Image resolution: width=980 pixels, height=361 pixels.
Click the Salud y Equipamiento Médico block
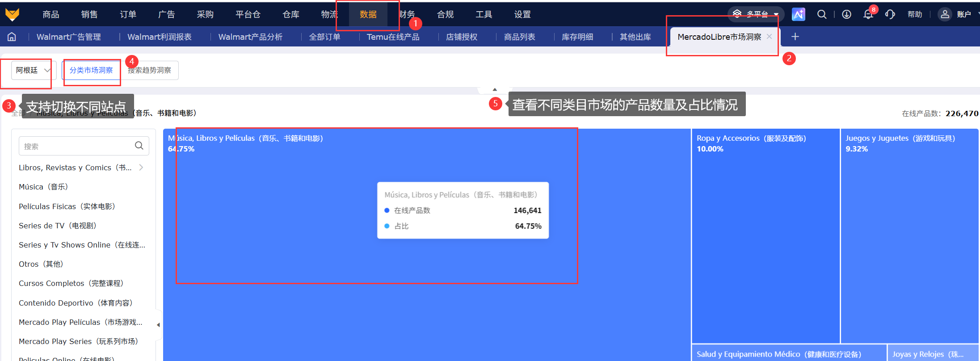[789, 353]
